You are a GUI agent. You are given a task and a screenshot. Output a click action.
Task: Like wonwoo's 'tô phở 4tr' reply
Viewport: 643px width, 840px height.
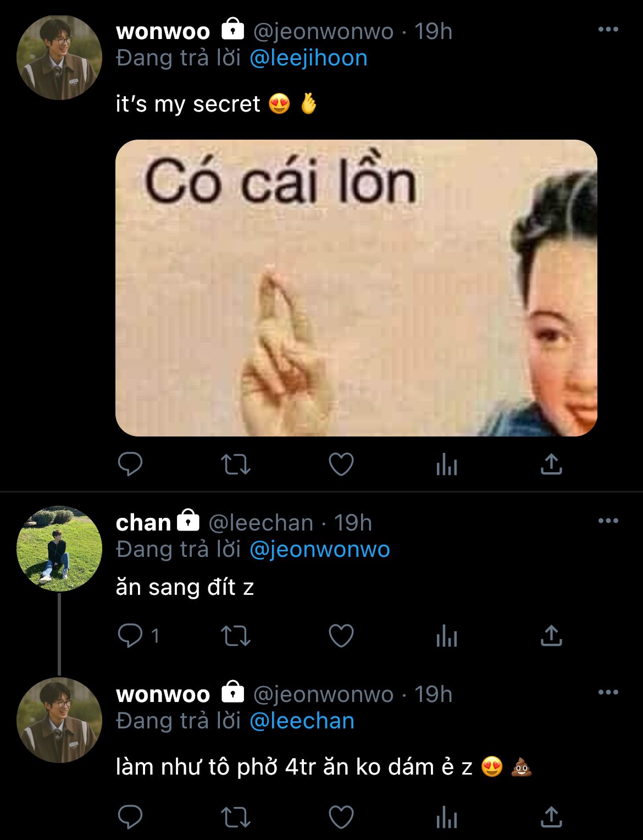pos(341,817)
